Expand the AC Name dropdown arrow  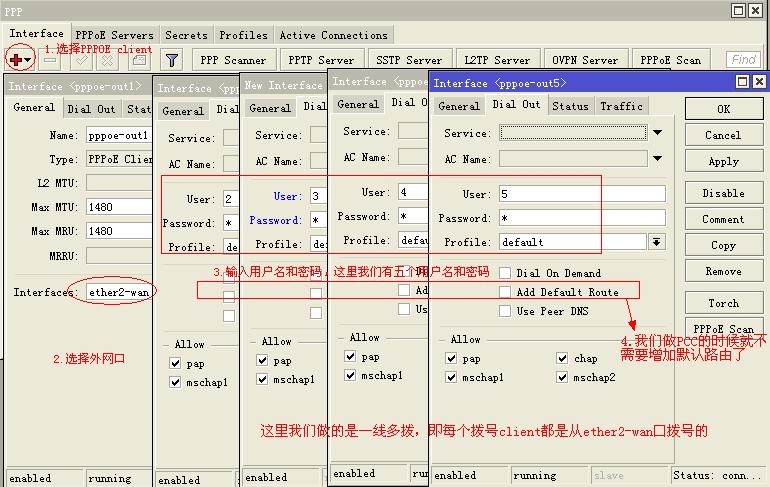click(x=658, y=158)
